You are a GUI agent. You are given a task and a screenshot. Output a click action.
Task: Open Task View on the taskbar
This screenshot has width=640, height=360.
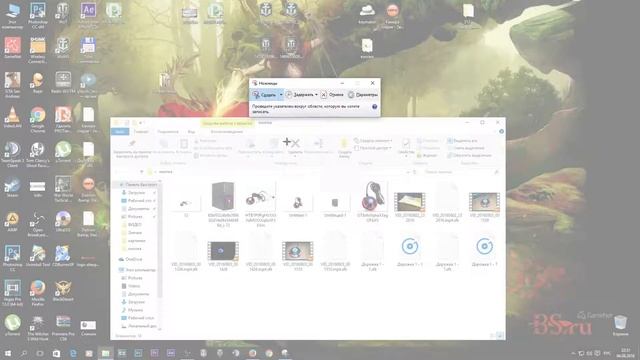(x=40, y=353)
